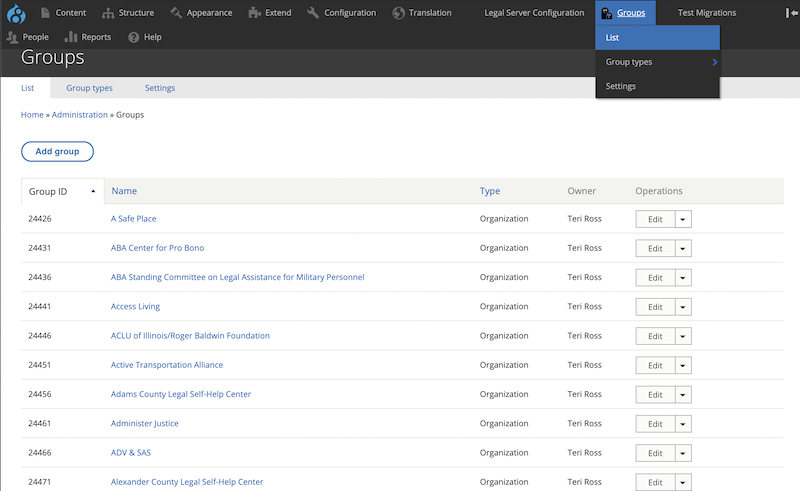
Task: Open operations dropdown for ACLU of Illinois row
Action: click(x=683, y=336)
